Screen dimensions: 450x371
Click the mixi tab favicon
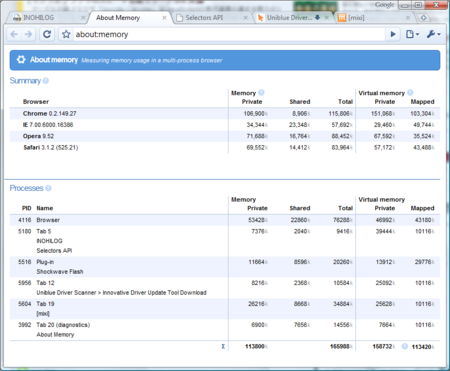(x=342, y=18)
